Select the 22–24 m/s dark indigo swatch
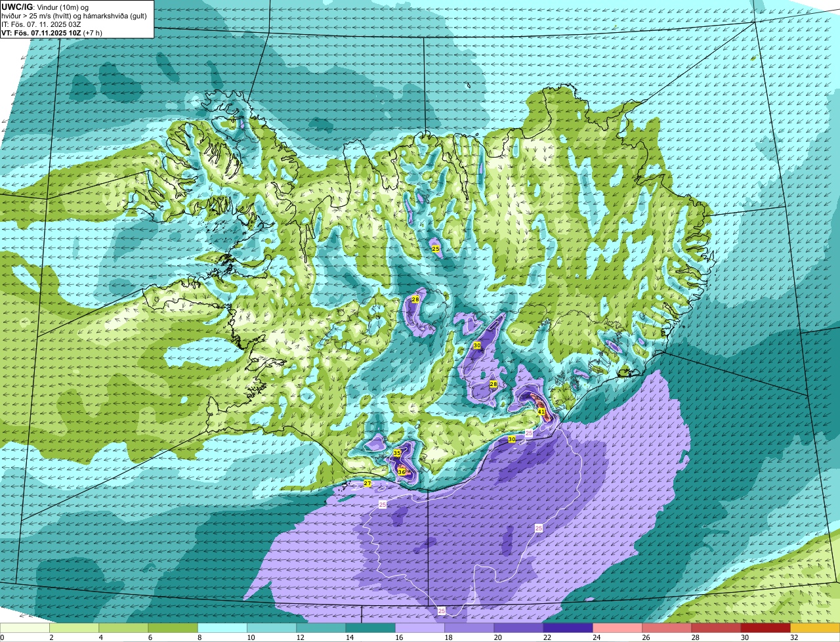 pyautogui.click(x=568, y=628)
